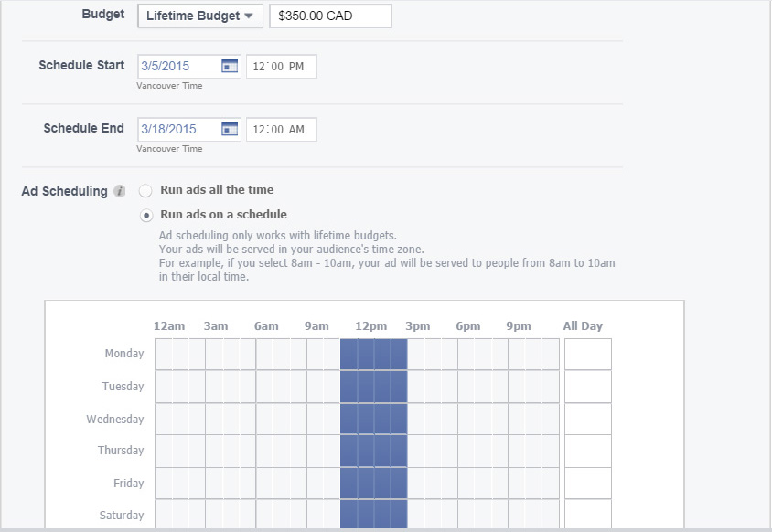Select the Tuesday row label
The image size is (772, 532).
[123, 387]
